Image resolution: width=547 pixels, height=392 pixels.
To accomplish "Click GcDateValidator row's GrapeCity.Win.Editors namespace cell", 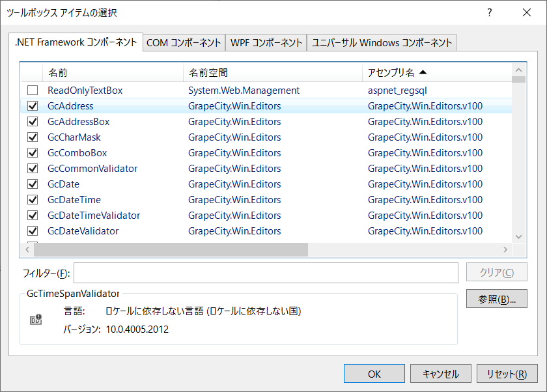I will (234, 231).
